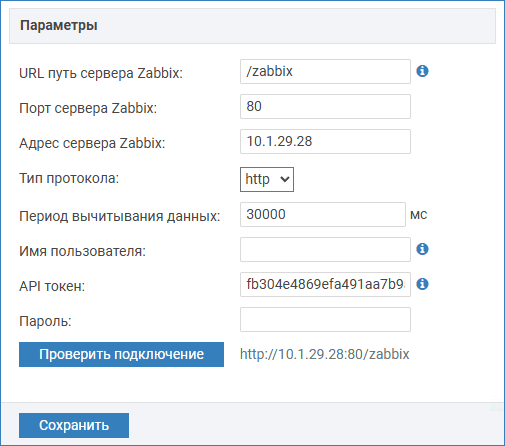Focus the API token field
Screen dimensions: 505x446
[x=325, y=284]
